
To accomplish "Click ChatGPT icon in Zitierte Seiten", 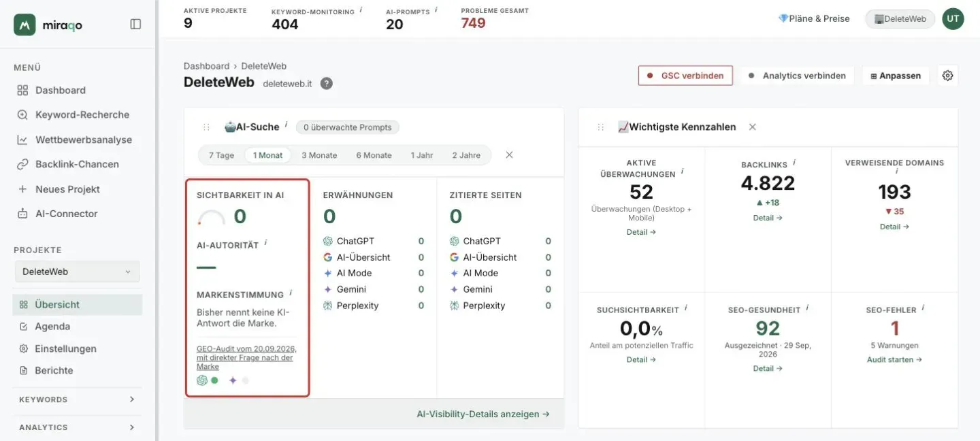I will [455, 241].
